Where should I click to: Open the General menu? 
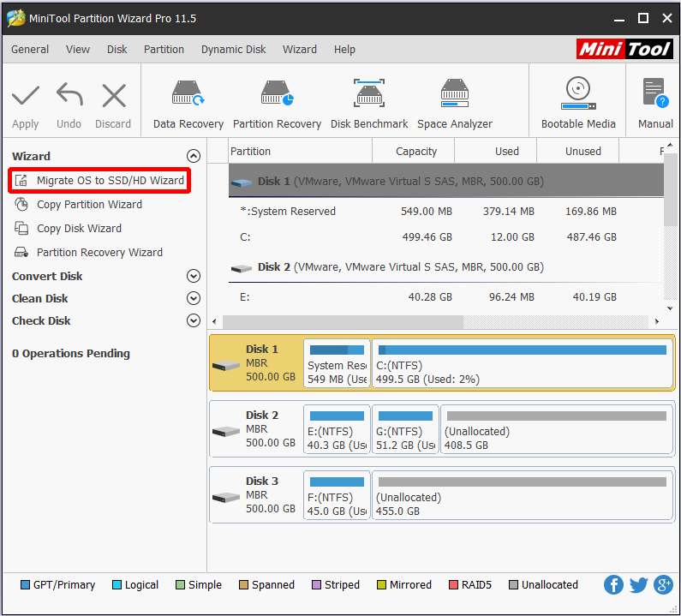30,50
